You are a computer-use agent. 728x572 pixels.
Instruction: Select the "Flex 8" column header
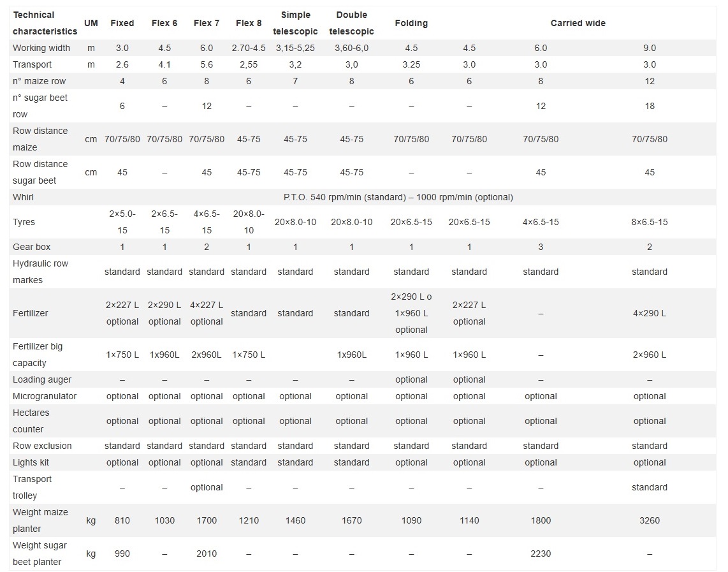coord(249,23)
